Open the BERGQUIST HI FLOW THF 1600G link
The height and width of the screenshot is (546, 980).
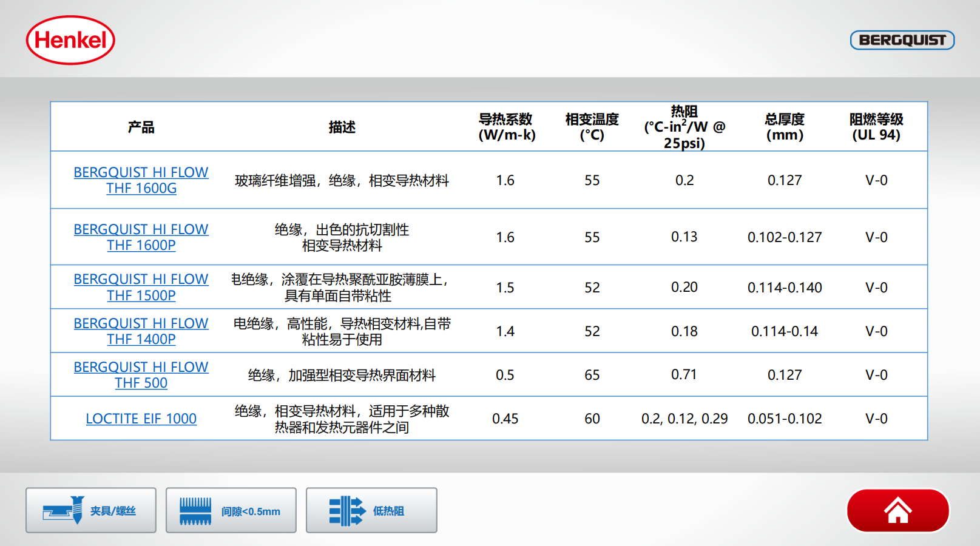[x=141, y=180]
